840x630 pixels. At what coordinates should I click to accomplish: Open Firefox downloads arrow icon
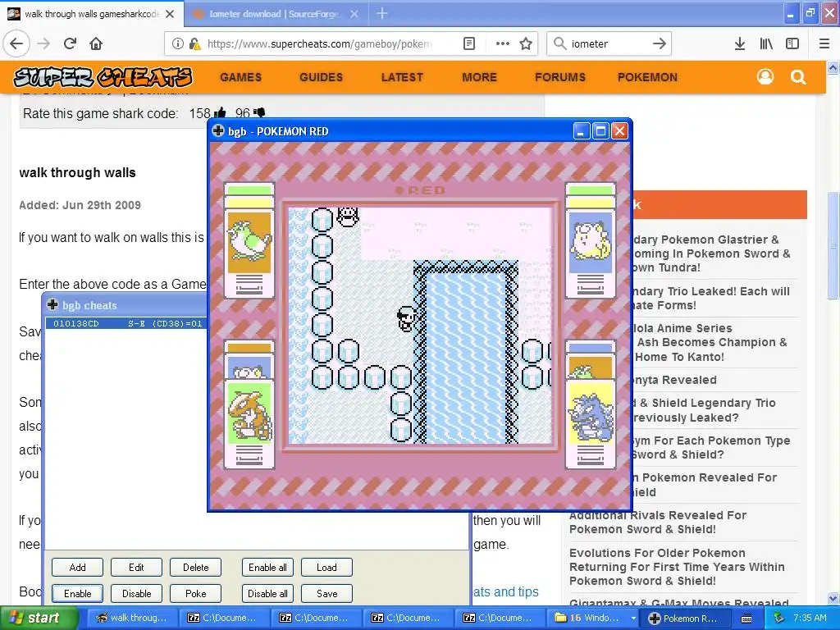click(x=740, y=43)
